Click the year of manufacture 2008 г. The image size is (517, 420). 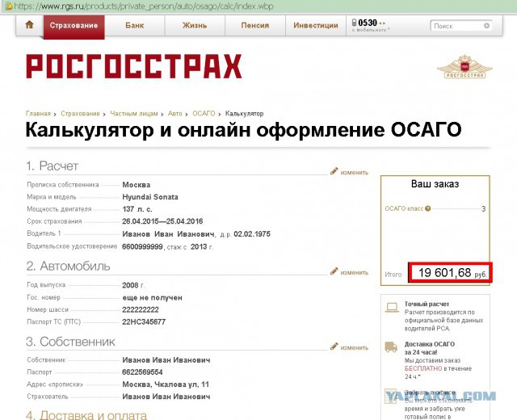(133, 285)
